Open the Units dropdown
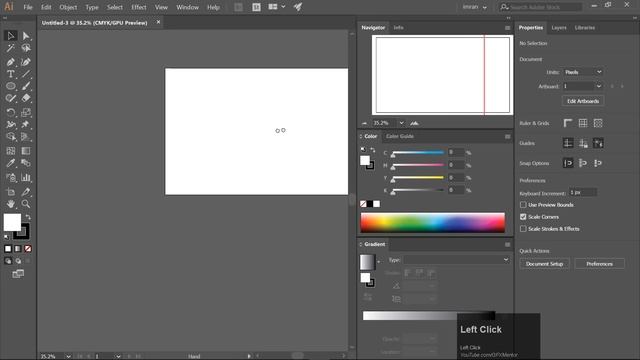 [583, 72]
